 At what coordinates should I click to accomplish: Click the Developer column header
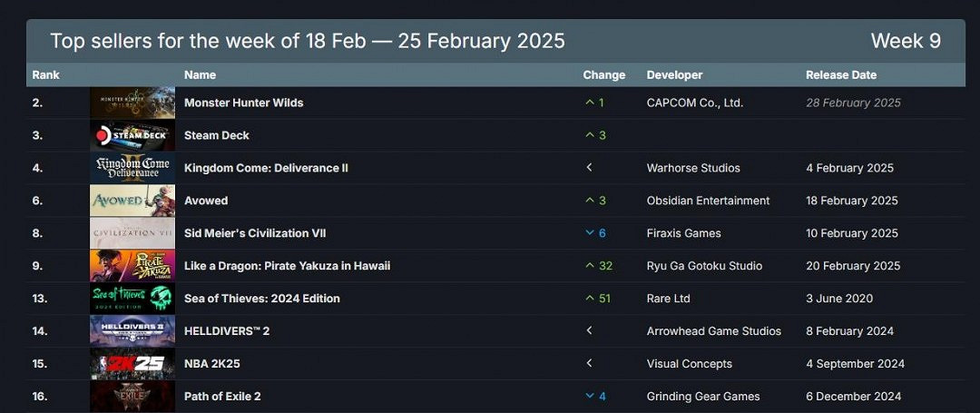coord(674,75)
